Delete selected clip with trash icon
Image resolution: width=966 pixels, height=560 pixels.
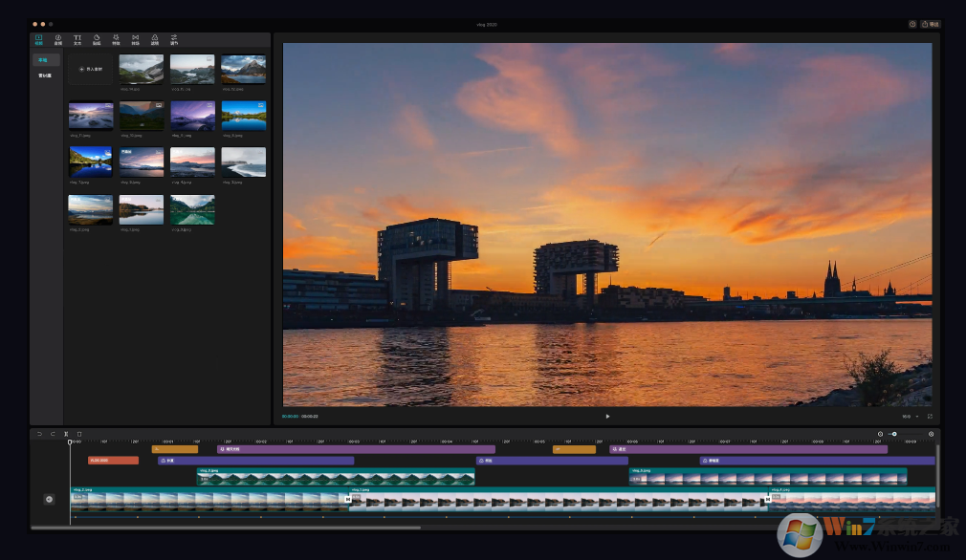click(x=79, y=434)
